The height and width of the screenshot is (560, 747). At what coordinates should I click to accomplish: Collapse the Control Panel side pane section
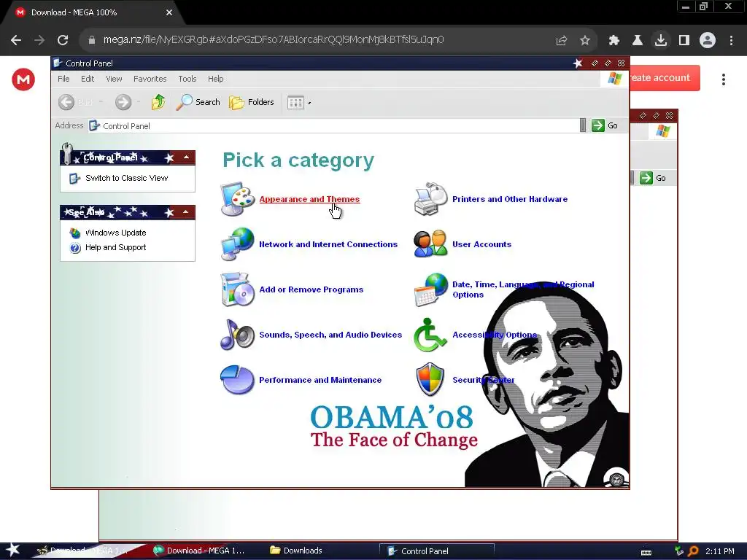pyautogui.click(x=186, y=157)
